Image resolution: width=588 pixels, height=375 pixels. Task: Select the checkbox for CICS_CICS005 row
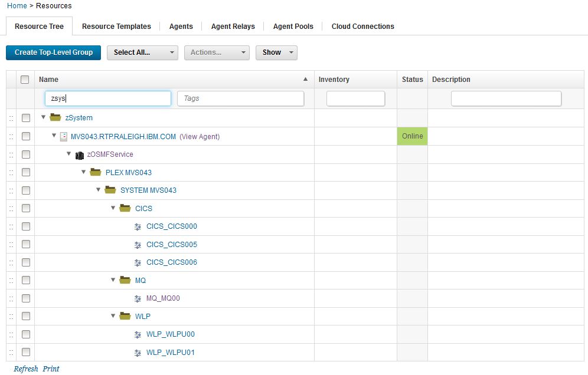click(x=26, y=245)
